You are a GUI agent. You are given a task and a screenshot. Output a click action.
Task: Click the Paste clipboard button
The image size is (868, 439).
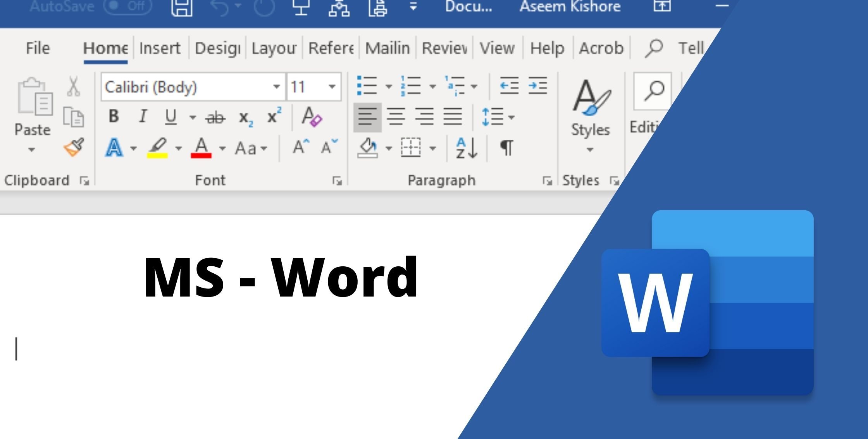pyautogui.click(x=33, y=106)
